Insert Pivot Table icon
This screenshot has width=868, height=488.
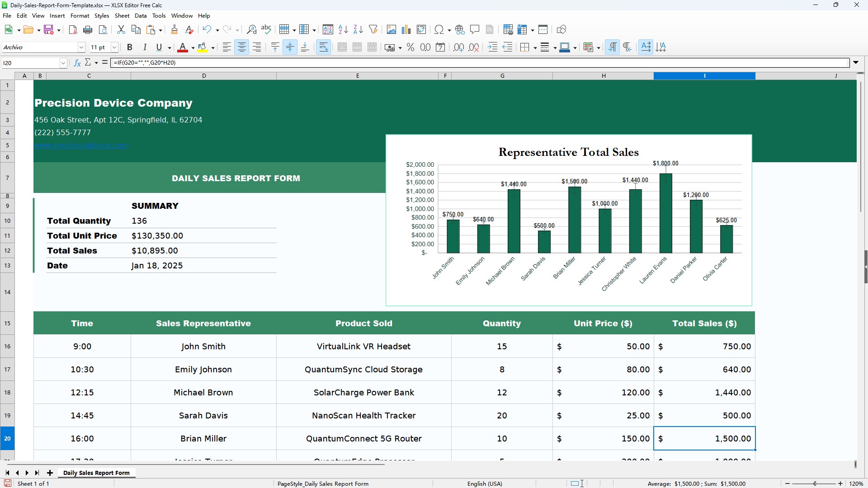(x=421, y=30)
